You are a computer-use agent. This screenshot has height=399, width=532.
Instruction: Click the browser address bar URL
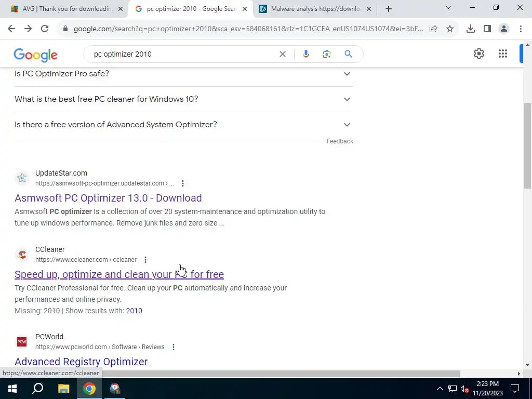[248, 29]
